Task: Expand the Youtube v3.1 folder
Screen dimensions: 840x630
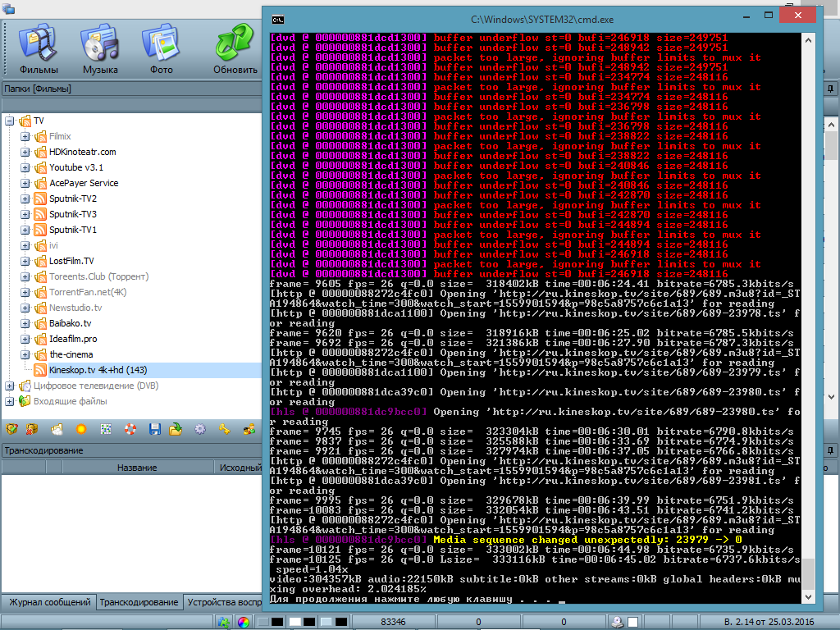Action: [25, 167]
